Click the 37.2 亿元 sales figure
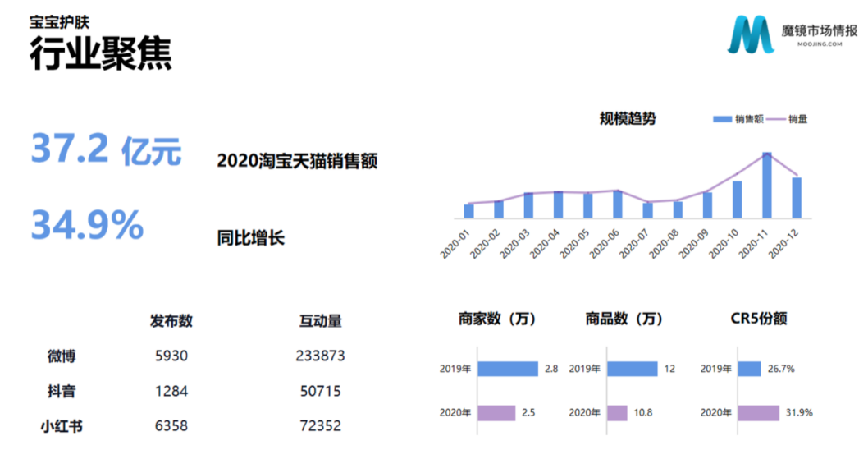Screen dimensions: 868x450 107,149
